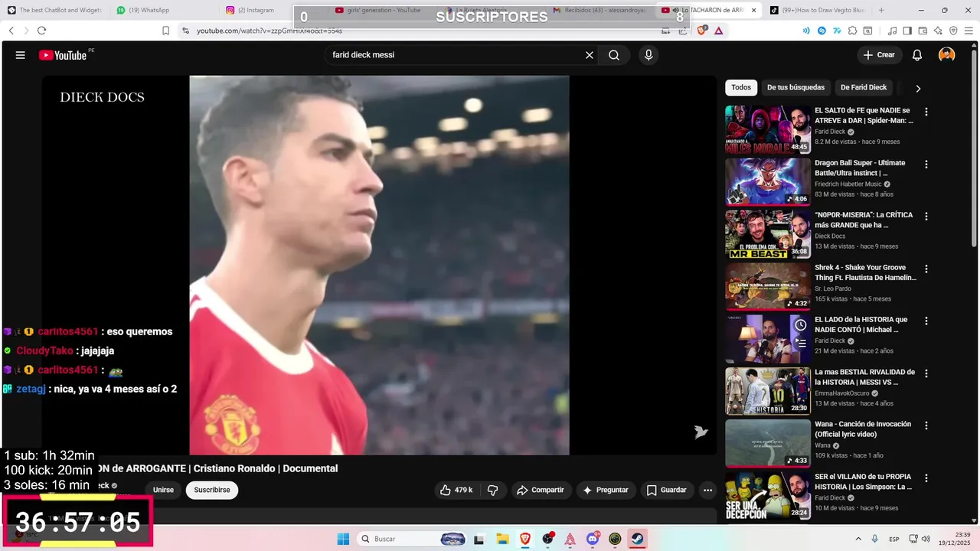This screenshot has height=551, width=980.
Task: Select the Todos filter chip
Action: [741, 87]
